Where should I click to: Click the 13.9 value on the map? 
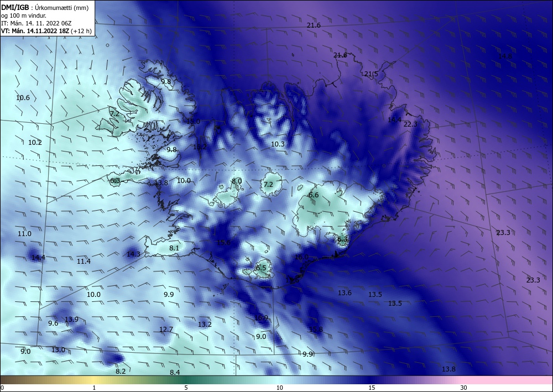tap(71, 320)
